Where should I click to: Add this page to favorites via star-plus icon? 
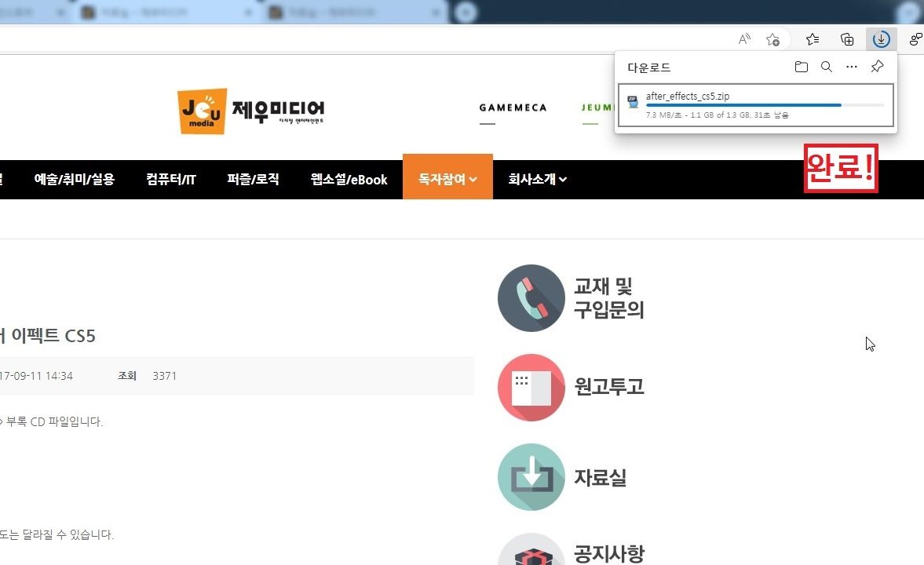pyautogui.click(x=772, y=39)
